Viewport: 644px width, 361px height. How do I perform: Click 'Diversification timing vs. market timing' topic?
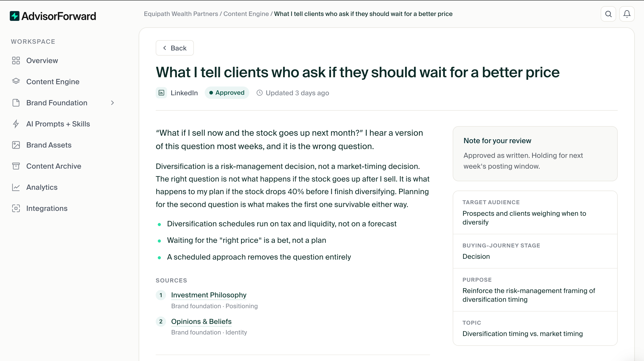pyautogui.click(x=523, y=334)
